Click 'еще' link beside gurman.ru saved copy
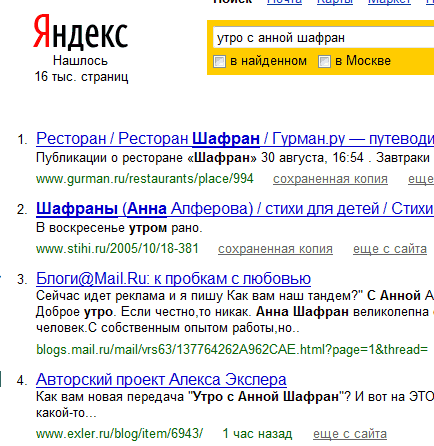The width and height of the screenshot is (434, 446). [x=421, y=179]
